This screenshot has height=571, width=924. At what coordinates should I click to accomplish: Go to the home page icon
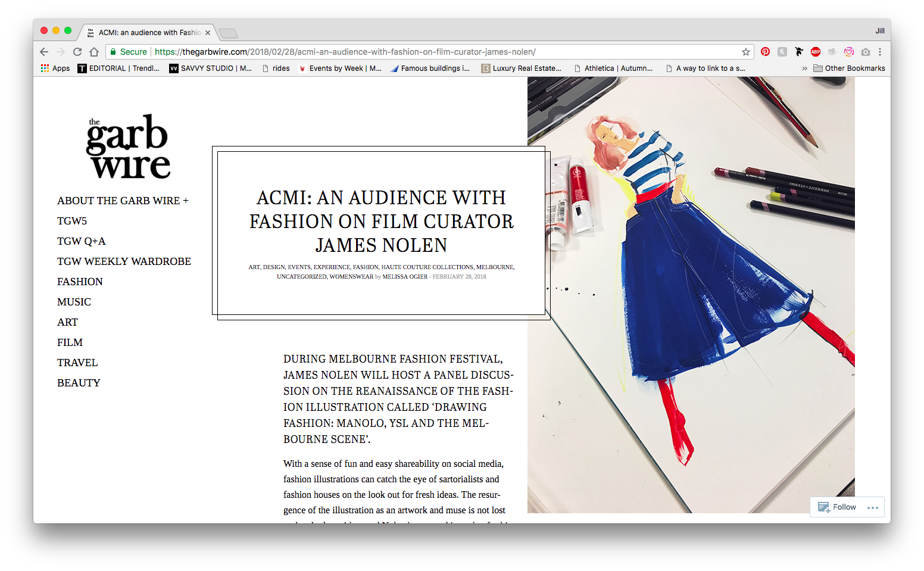tap(93, 52)
